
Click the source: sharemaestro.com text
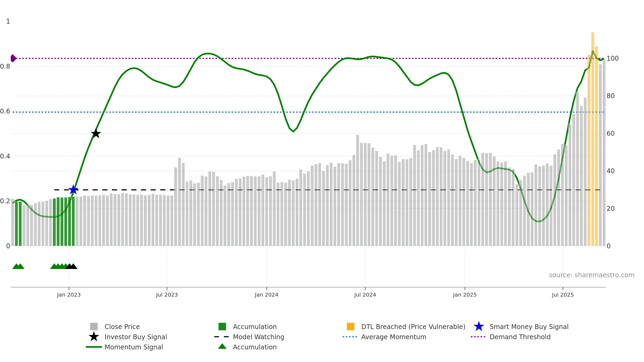click(592, 275)
